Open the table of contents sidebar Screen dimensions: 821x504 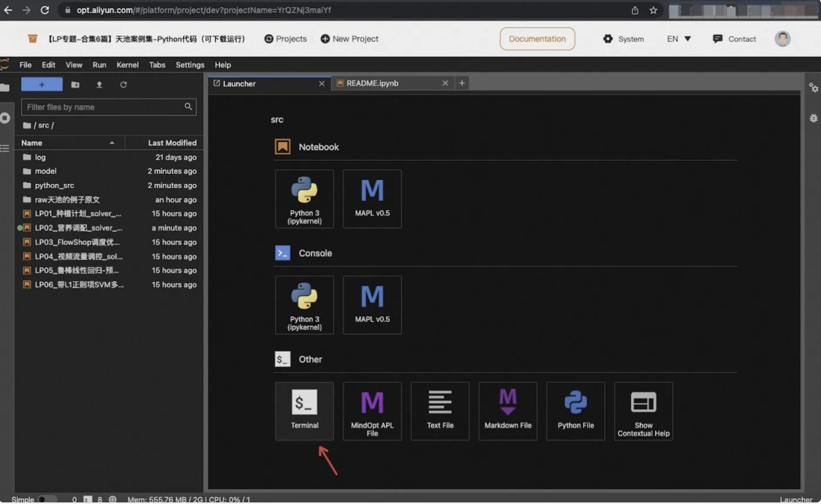(5, 148)
